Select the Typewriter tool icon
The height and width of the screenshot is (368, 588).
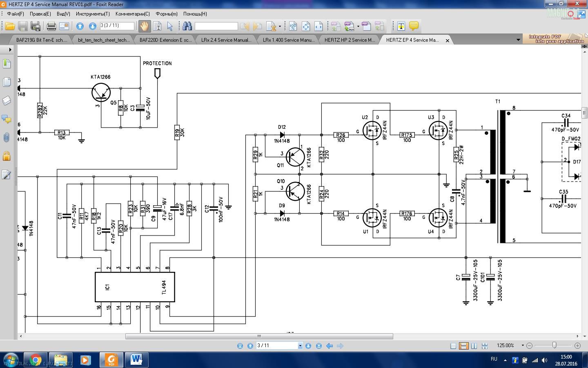point(401,27)
